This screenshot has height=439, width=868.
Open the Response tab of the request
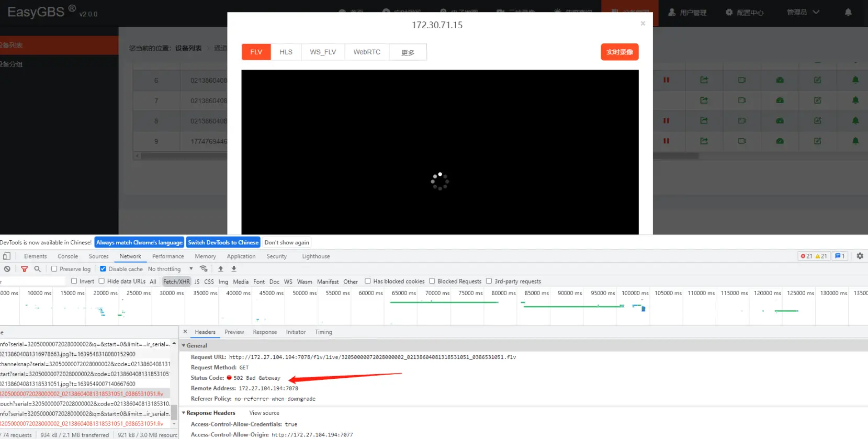pos(265,332)
